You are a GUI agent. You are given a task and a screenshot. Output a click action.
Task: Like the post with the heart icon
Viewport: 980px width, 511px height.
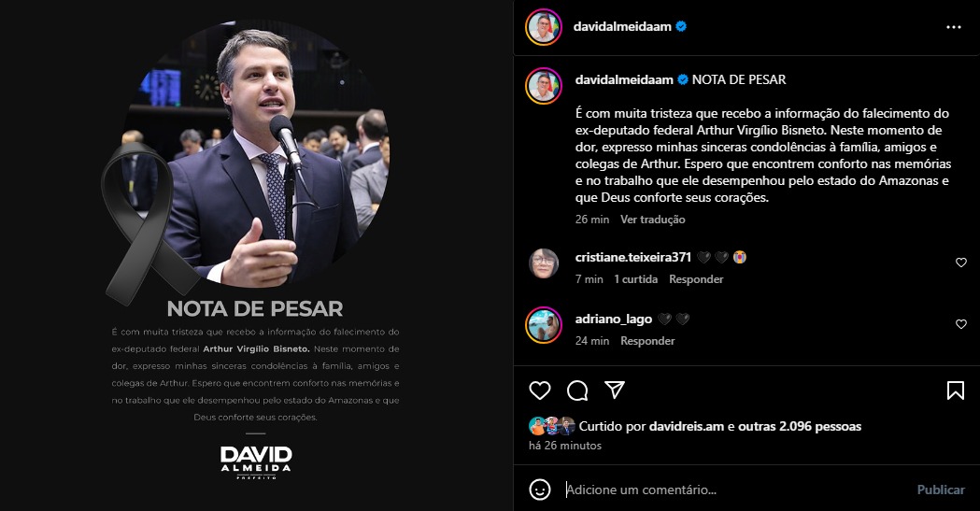pyautogui.click(x=540, y=390)
